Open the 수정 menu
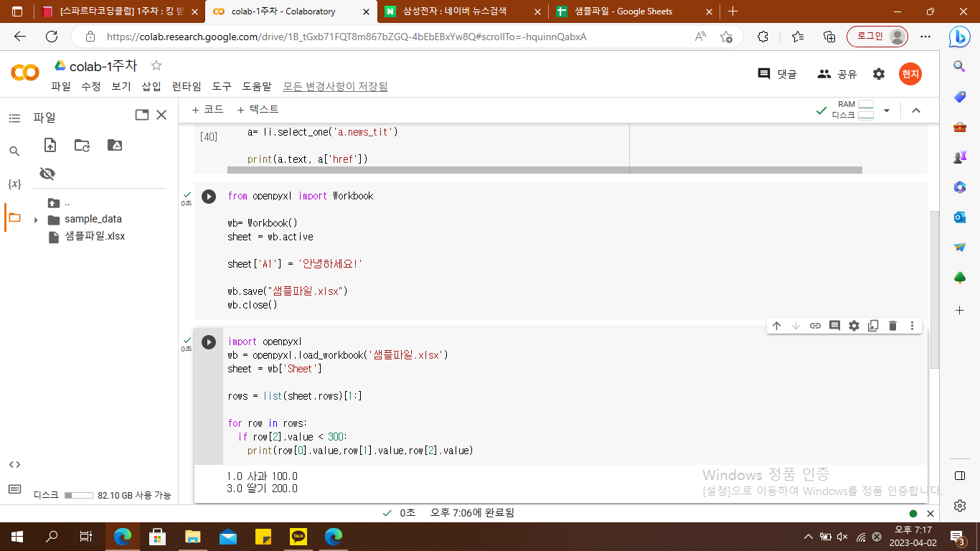 coord(91,86)
